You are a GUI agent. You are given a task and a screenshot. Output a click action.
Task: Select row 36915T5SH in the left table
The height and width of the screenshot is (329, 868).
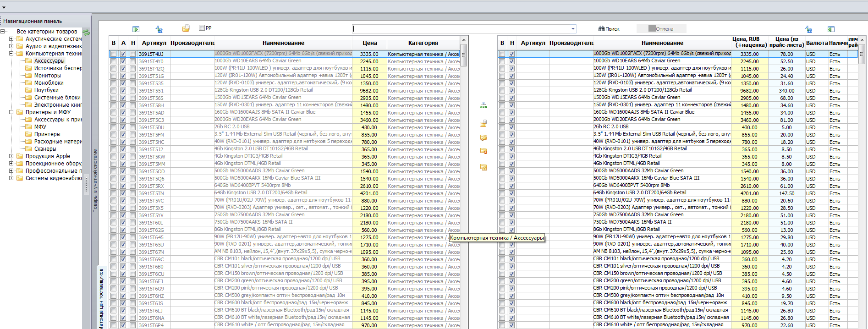285,105
